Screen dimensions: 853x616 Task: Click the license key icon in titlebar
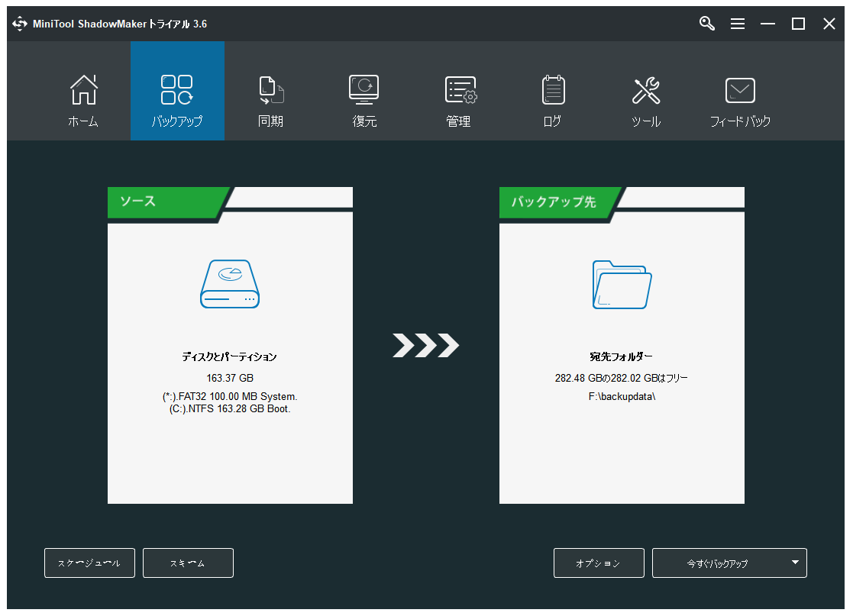(x=706, y=24)
